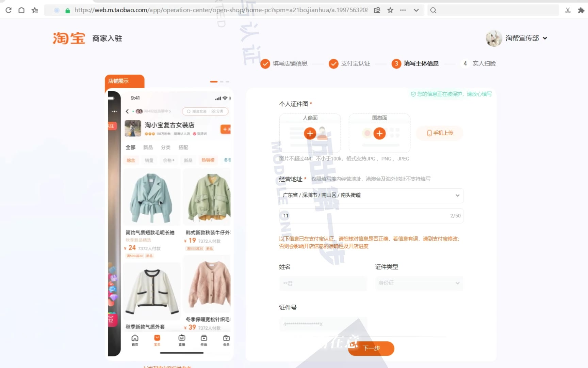View site security via the green lock icon

(67, 11)
